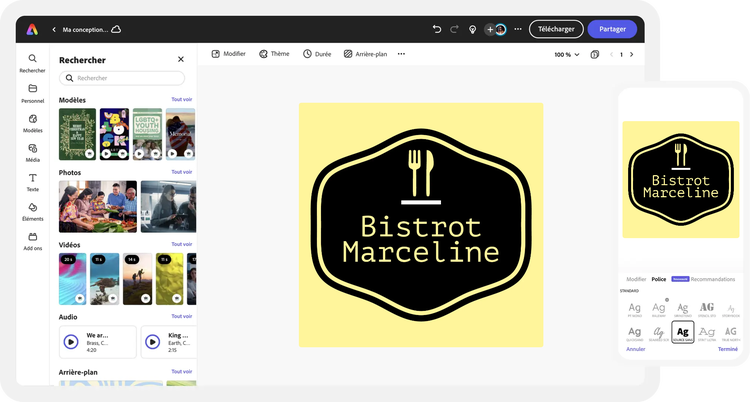Undo the last action
Viewport: 750px width, 402px height.
click(437, 29)
